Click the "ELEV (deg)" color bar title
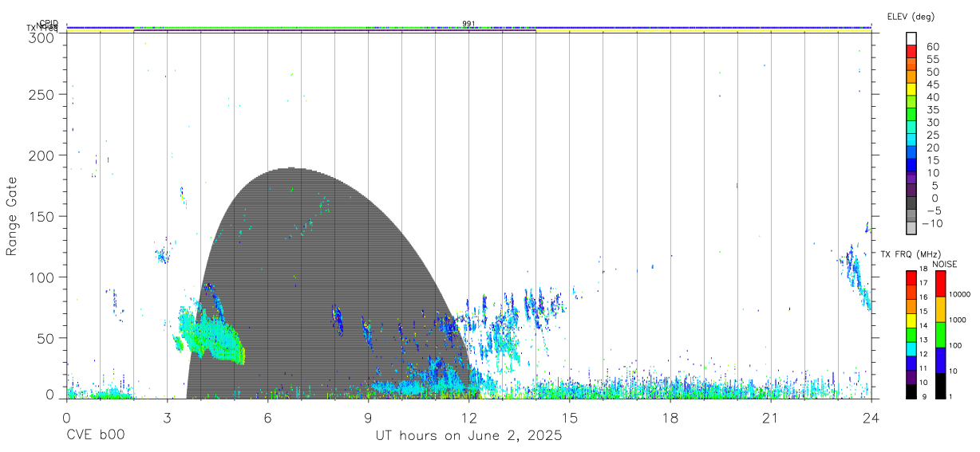This screenshot has height=452, width=980. click(x=911, y=16)
